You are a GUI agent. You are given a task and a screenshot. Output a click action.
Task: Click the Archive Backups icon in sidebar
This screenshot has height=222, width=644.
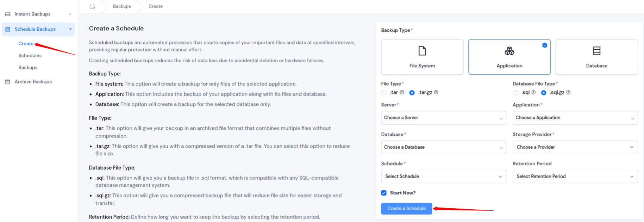click(x=8, y=81)
